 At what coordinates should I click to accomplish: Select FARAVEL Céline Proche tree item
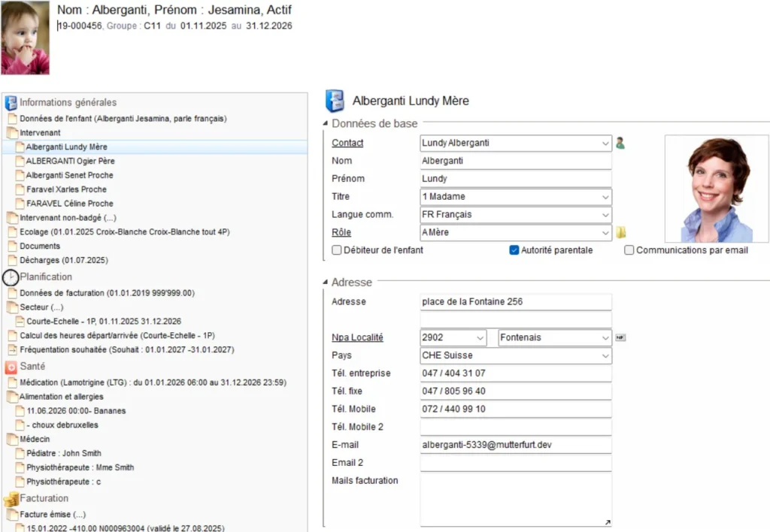pos(70,204)
